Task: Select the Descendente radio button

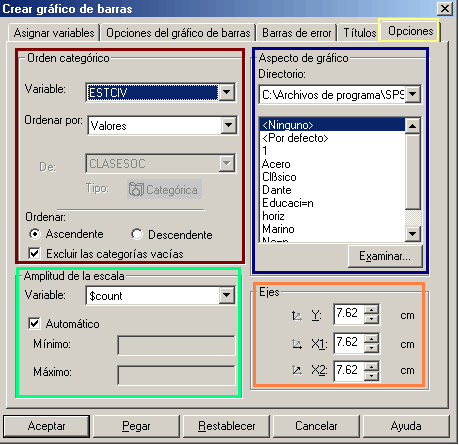Action: click(137, 234)
